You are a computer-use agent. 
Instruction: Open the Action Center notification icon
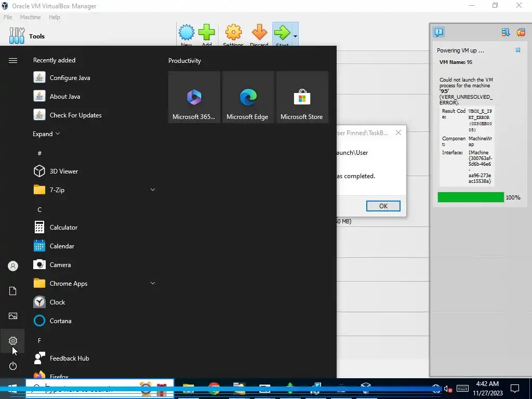coord(515,389)
